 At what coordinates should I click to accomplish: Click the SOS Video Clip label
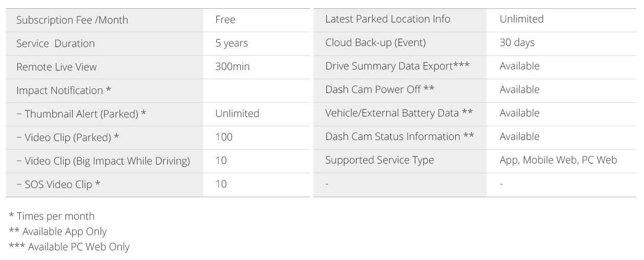coord(58,184)
